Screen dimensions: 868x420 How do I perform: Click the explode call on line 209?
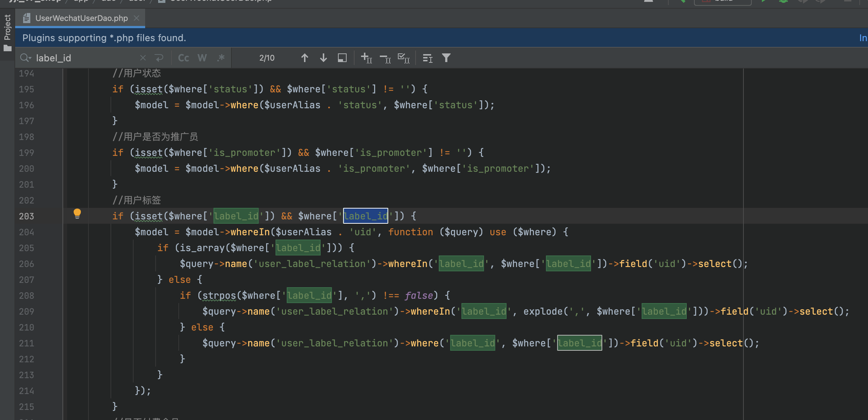click(543, 311)
